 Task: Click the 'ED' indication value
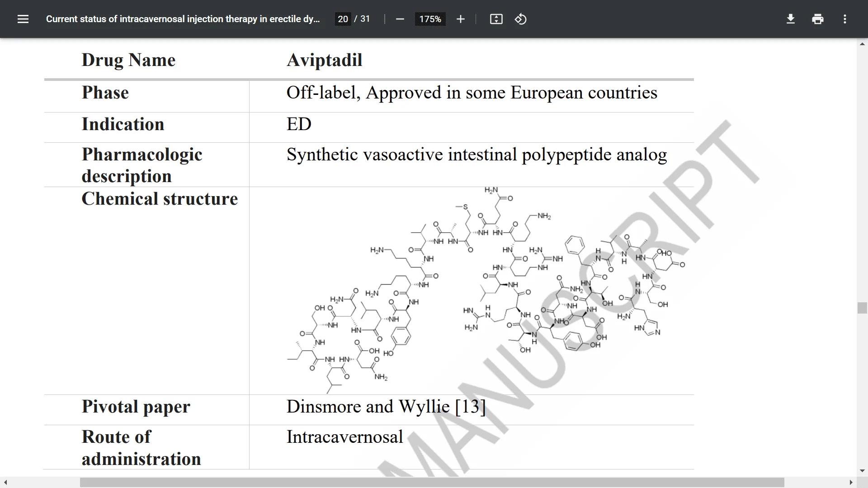tap(299, 124)
